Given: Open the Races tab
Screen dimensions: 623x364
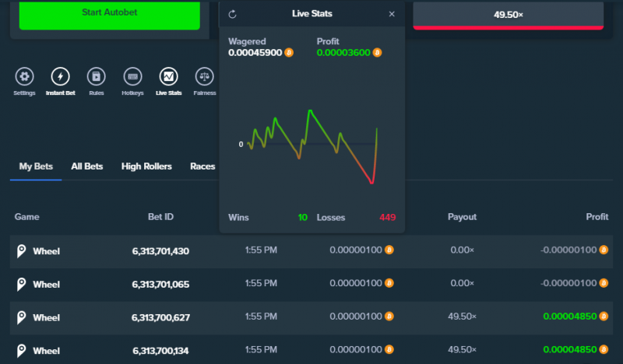Looking at the screenshot, I should click(x=202, y=166).
